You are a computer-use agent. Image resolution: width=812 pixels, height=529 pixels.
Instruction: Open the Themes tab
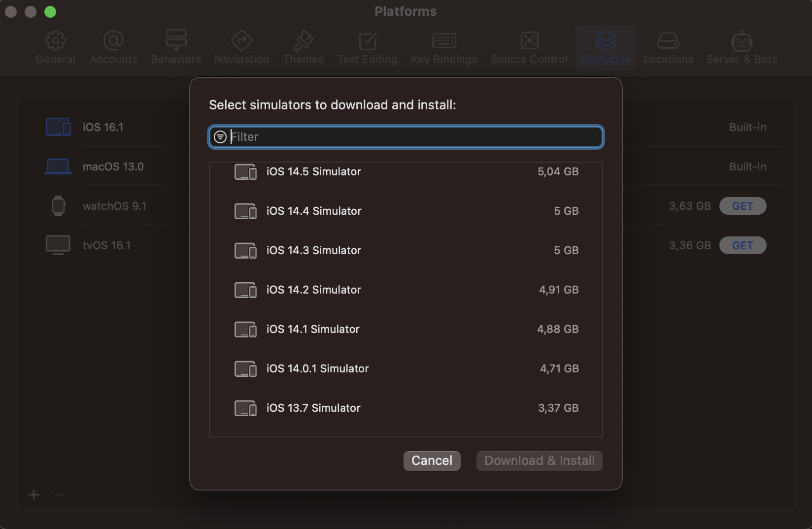[x=303, y=48]
